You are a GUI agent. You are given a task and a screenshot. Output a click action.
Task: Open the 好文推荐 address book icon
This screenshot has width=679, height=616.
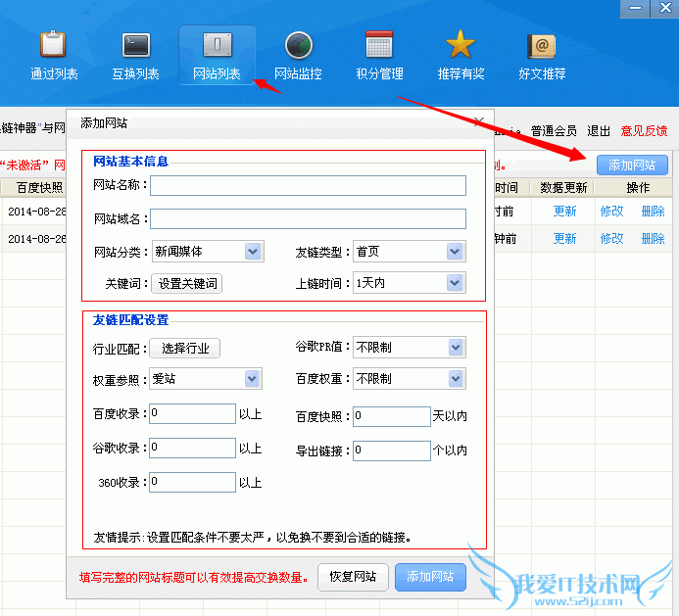[x=541, y=46]
